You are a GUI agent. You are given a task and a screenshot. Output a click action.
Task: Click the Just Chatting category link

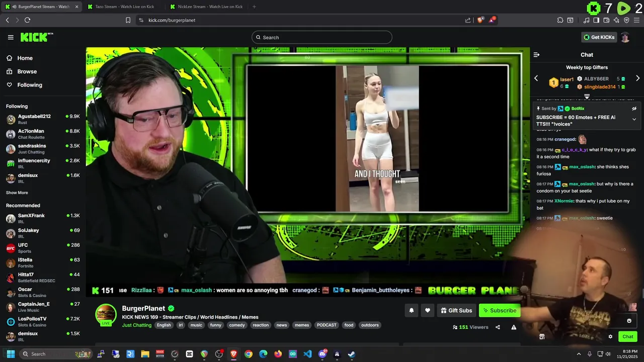pos(136,325)
